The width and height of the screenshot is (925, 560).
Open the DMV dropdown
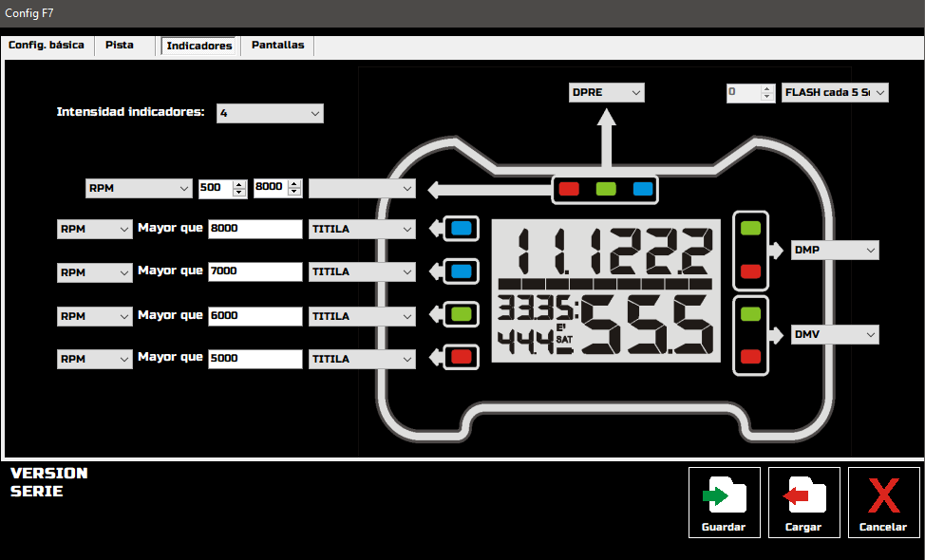point(835,335)
